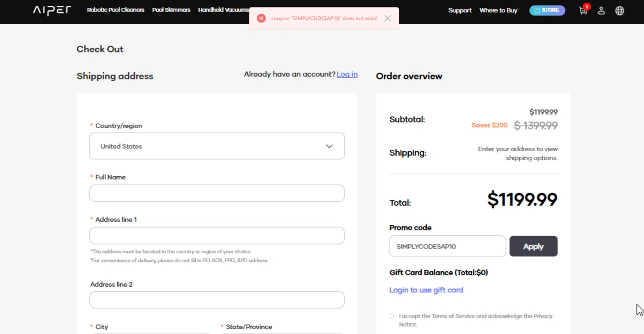Click the Gift Card Balance label
The image size is (644, 334).
pyautogui.click(x=438, y=273)
